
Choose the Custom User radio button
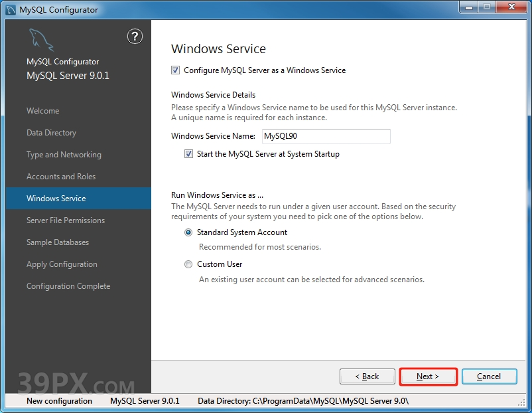pyautogui.click(x=188, y=264)
